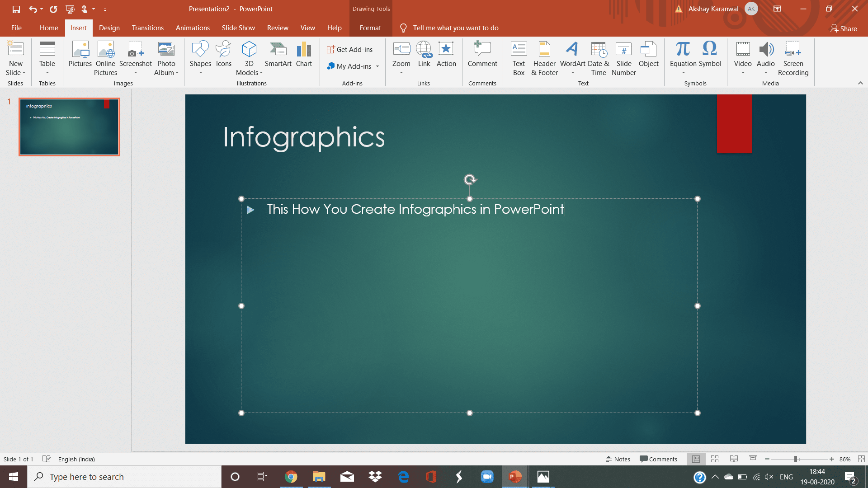Expand the Shapes dropdown

pyautogui.click(x=200, y=73)
